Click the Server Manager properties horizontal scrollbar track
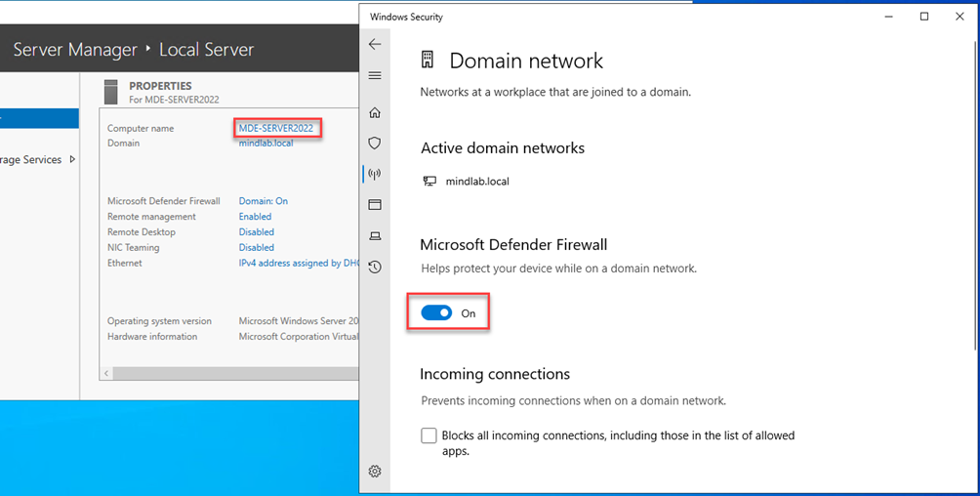Screen dimensions: 980x496 235,373
